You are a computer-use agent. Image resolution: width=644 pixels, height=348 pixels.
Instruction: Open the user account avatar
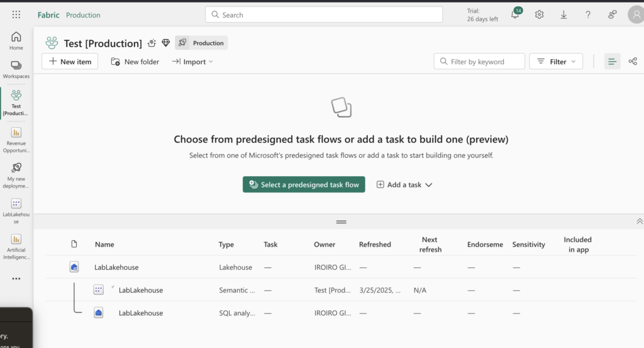pyautogui.click(x=636, y=15)
